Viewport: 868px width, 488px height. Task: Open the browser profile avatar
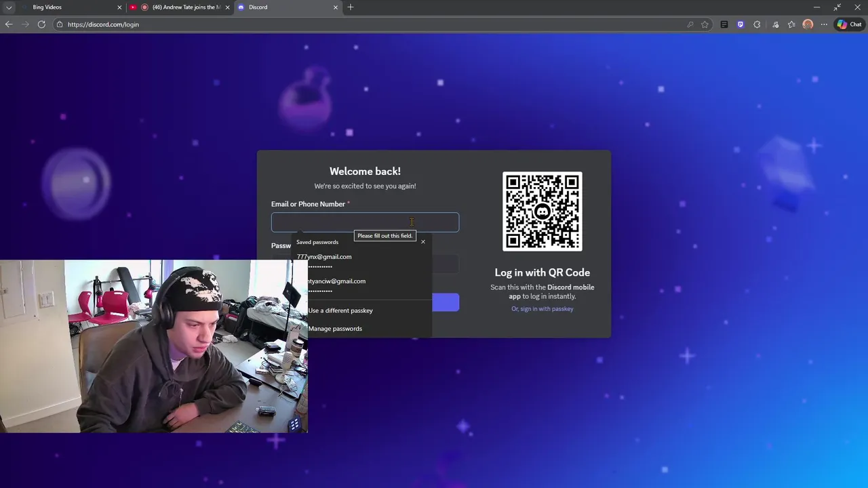tap(808, 24)
